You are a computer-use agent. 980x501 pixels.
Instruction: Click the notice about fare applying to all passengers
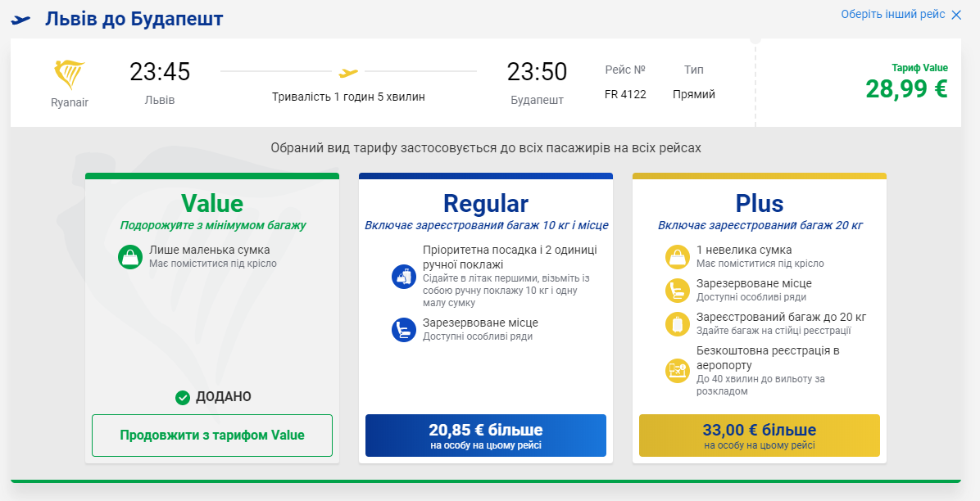click(486, 148)
